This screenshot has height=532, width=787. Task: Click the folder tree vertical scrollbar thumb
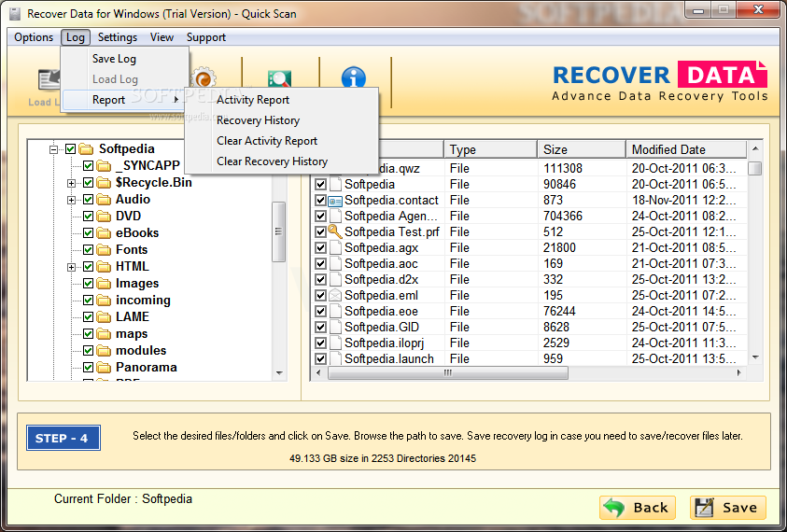[x=279, y=231]
